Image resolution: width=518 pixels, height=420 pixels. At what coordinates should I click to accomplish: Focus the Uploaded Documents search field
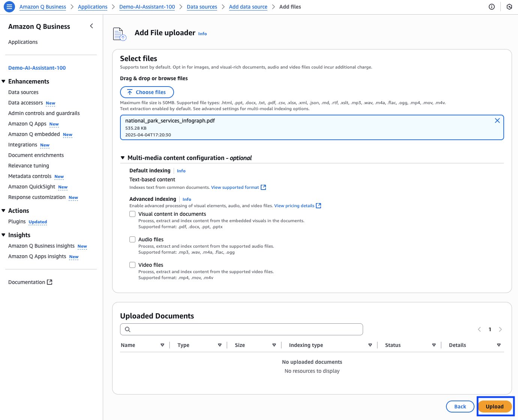pos(242,329)
